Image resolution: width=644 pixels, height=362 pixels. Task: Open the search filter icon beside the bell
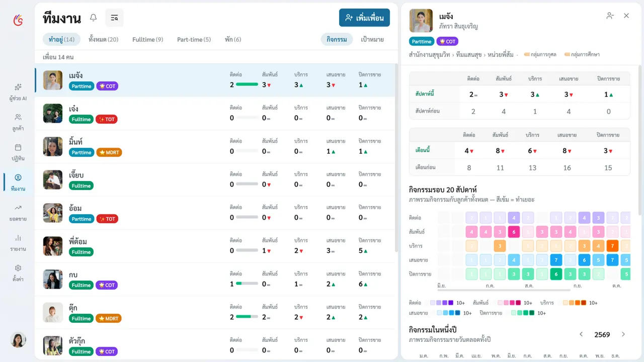tap(114, 18)
